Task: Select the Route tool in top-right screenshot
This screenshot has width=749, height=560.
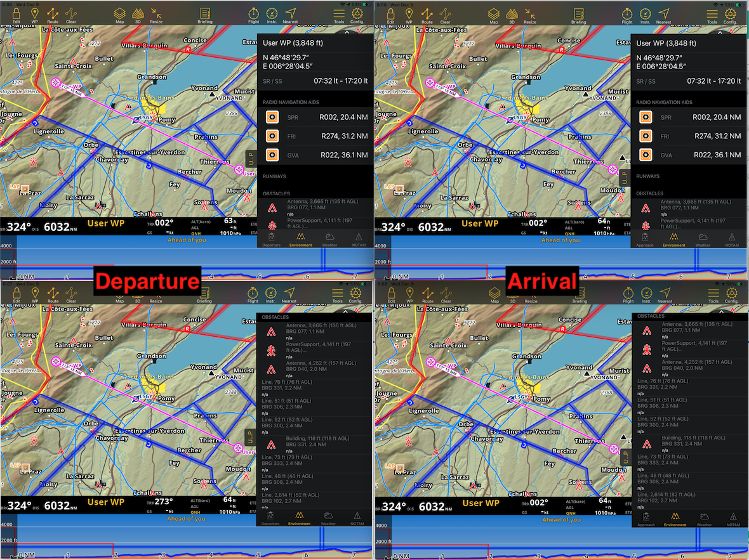Action: (x=427, y=13)
